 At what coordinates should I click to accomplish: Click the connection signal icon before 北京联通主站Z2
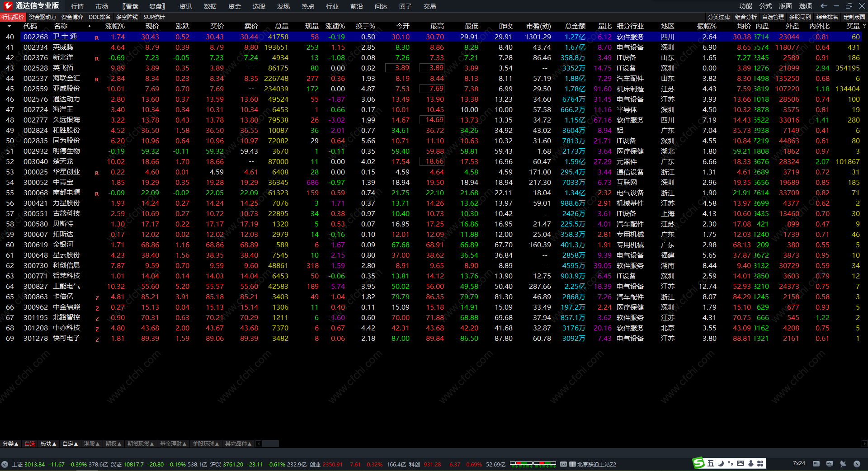coord(564,464)
